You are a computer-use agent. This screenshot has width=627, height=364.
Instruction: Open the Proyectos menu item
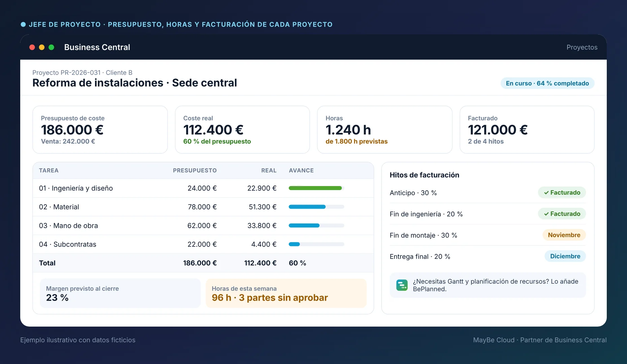click(x=582, y=47)
